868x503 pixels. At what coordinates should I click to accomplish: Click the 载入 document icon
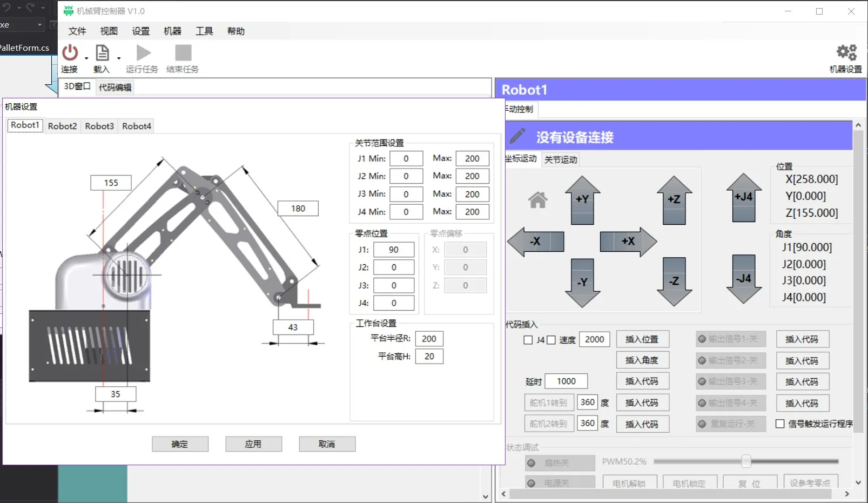pos(102,53)
